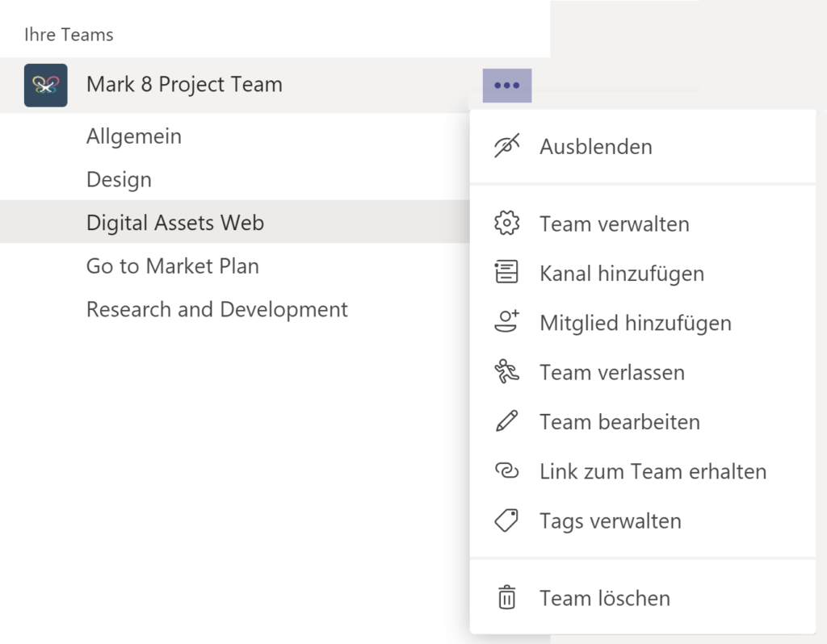Click the gear icon next to Team verwalten

point(506,224)
